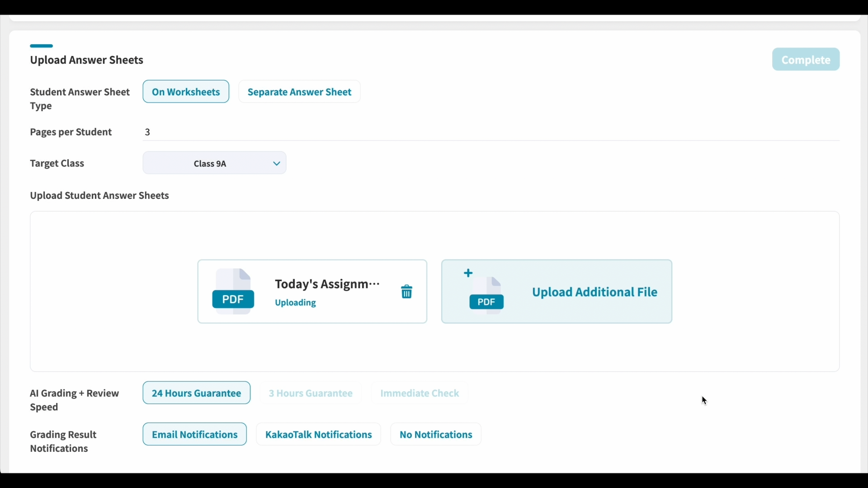Enable Email Notifications
This screenshot has height=488, width=868.
[195, 435]
